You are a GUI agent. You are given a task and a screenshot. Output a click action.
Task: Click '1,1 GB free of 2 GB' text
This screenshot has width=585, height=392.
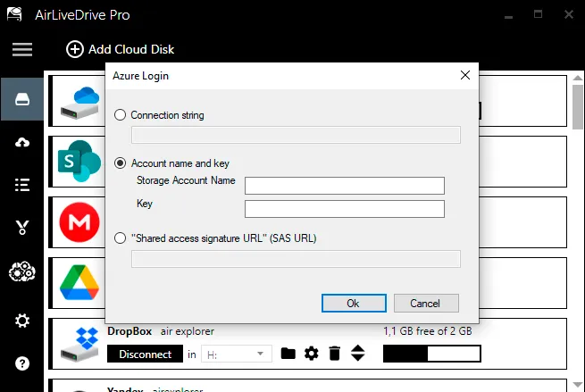(x=428, y=331)
